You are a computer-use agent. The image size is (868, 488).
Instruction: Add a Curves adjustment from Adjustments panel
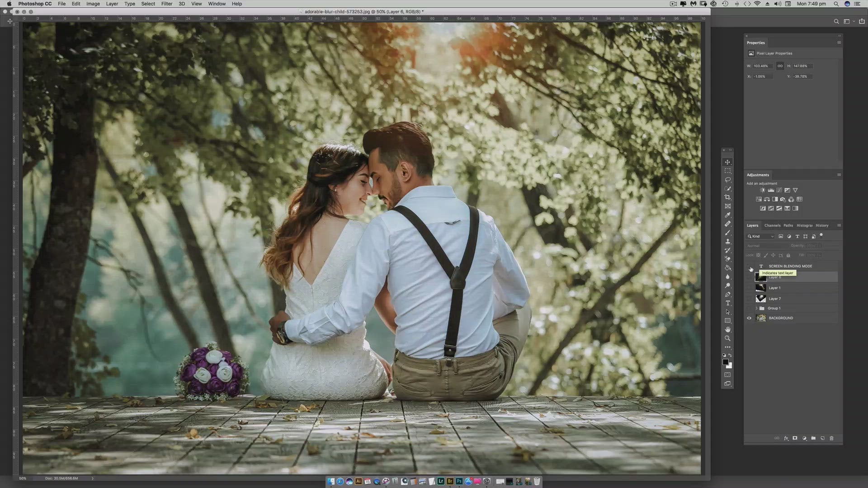click(x=779, y=190)
